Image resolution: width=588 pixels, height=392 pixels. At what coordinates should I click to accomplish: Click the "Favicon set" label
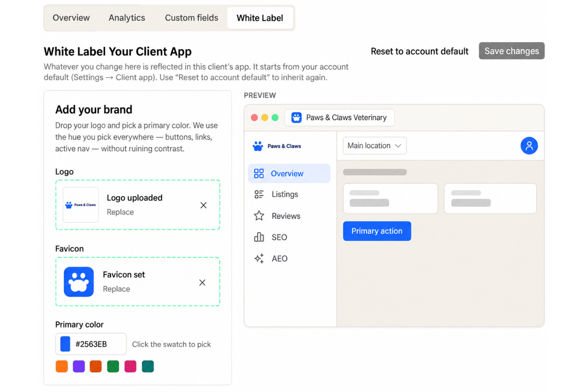124,274
